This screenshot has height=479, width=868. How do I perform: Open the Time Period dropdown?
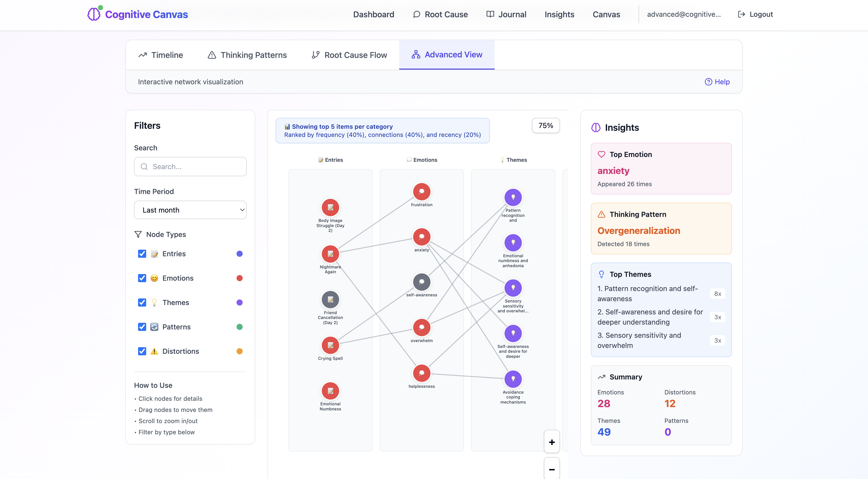pyautogui.click(x=190, y=210)
